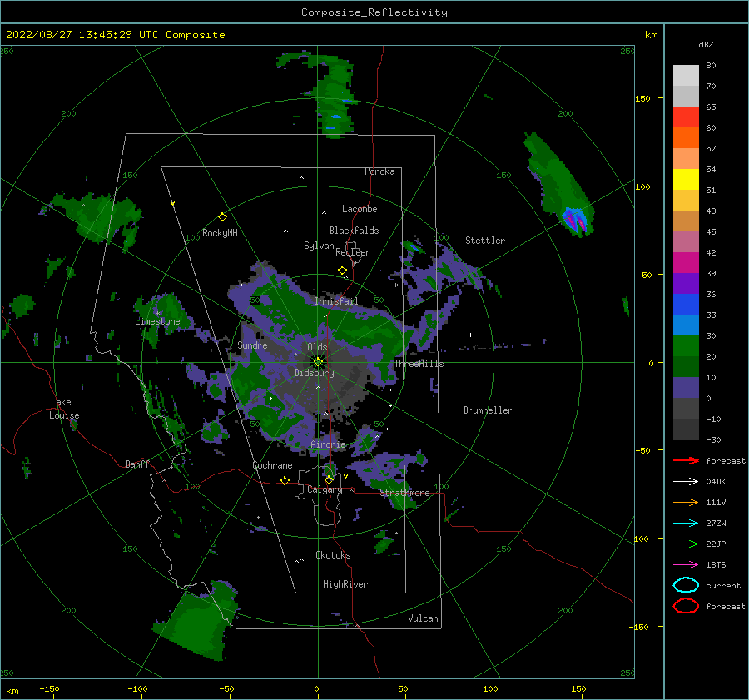The width and height of the screenshot is (749, 700).
Task: Click the Innisfail label
Action: pyautogui.click(x=336, y=301)
